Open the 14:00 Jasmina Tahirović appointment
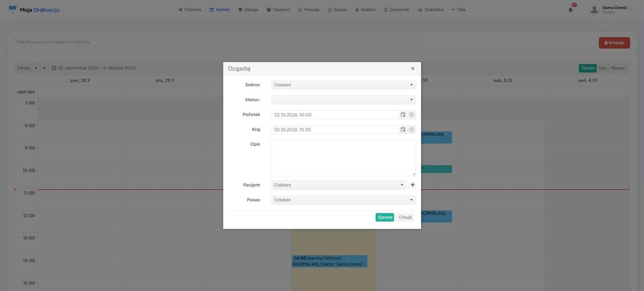 tap(330, 261)
